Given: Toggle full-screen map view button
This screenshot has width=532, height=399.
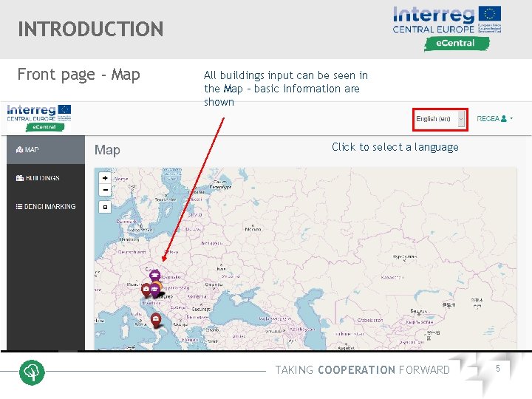Looking at the screenshot, I should [105, 207].
